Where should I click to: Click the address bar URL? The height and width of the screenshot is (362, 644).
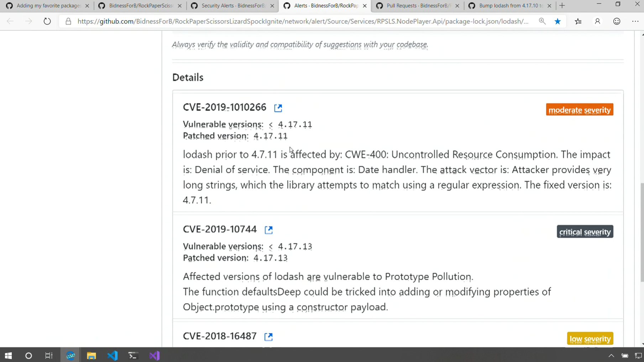point(303,21)
